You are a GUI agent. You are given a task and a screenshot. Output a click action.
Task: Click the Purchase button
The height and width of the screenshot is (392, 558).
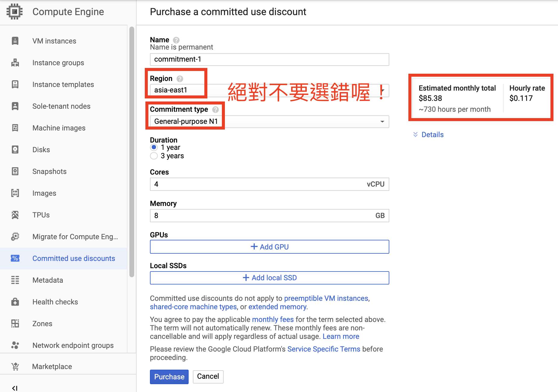(x=169, y=377)
